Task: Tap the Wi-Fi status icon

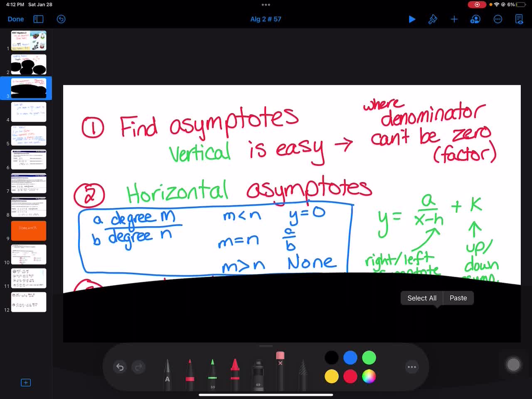Action: click(x=497, y=5)
